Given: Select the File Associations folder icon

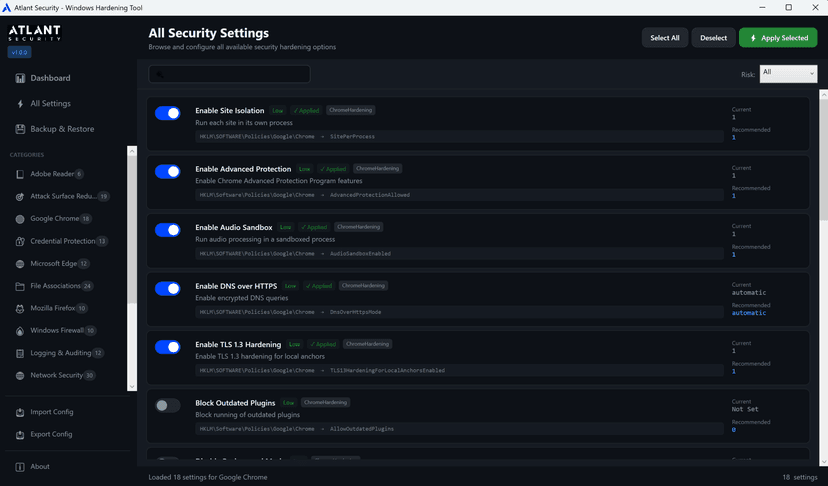Looking at the screenshot, I should pos(20,286).
